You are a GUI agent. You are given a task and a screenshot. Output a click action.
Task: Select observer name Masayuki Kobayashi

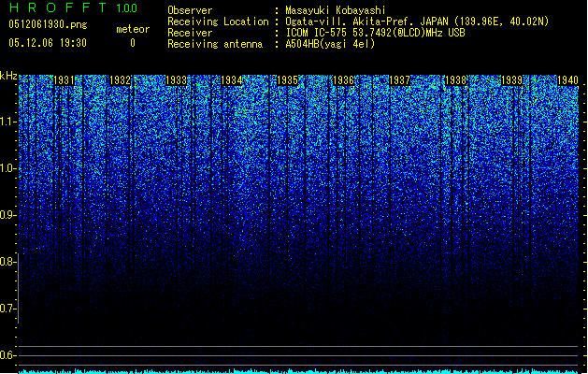336,10
